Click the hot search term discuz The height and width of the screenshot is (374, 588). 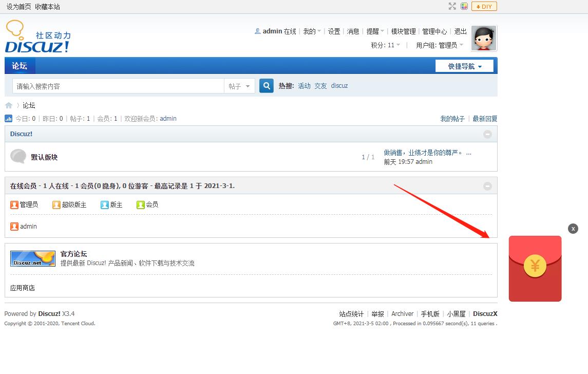click(x=339, y=86)
